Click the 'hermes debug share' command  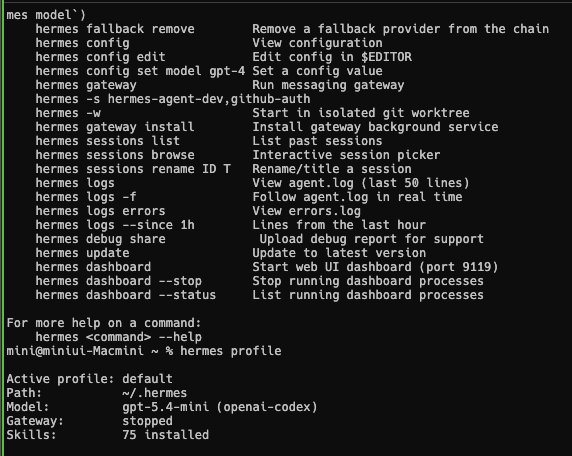point(100,239)
